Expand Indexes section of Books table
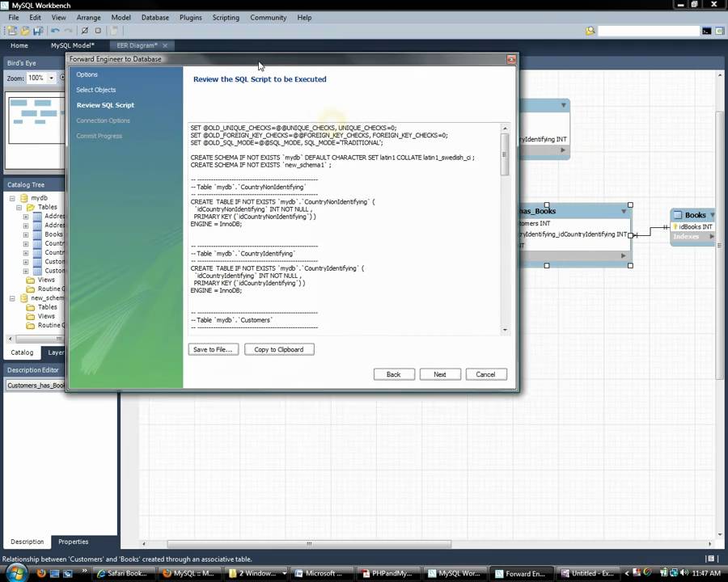The height and width of the screenshot is (582, 728). pos(711,236)
